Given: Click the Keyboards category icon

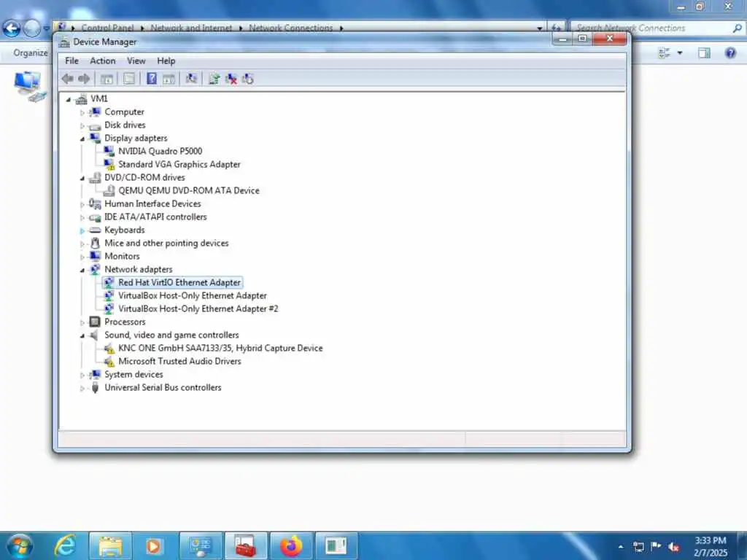Looking at the screenshot, I should point(96,230).
